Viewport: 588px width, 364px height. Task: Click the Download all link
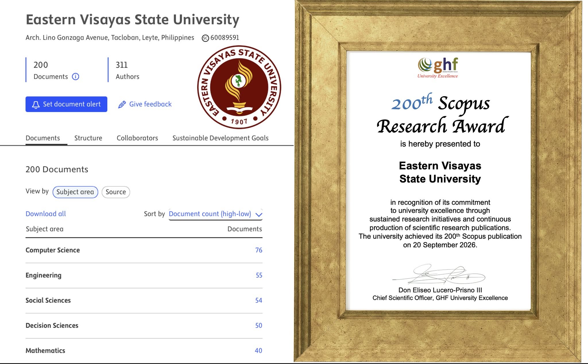(x=46, y=214)
